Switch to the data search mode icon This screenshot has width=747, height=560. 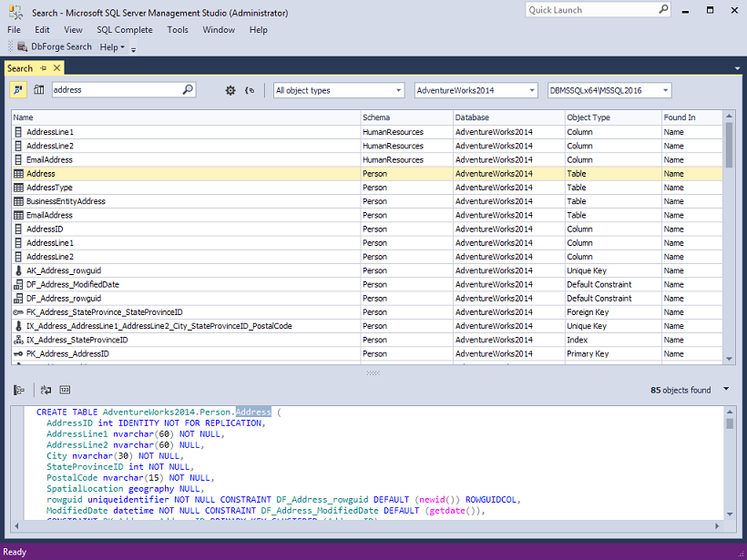[x=39, y=90]
